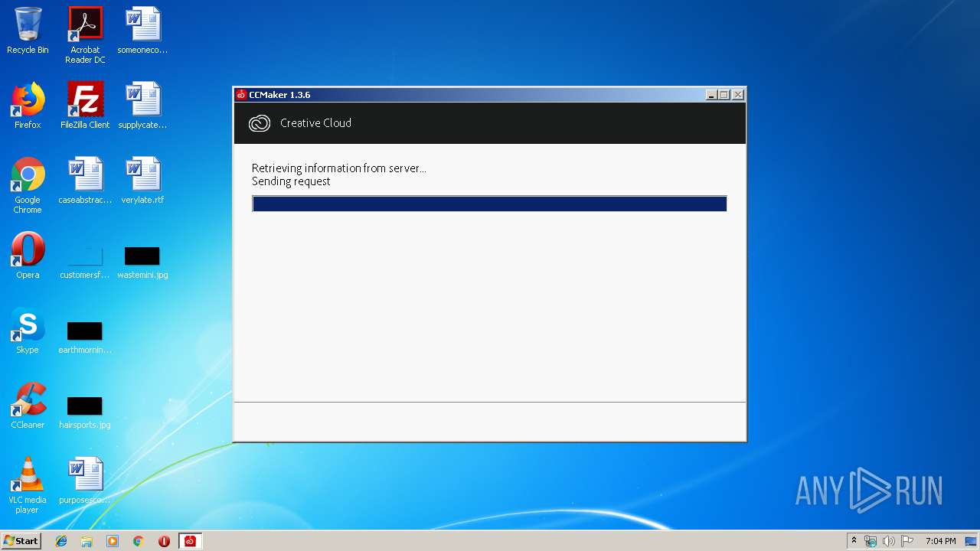980x551 pixels.
Task: Open the Windows Start menu
Action: point(21,540)
